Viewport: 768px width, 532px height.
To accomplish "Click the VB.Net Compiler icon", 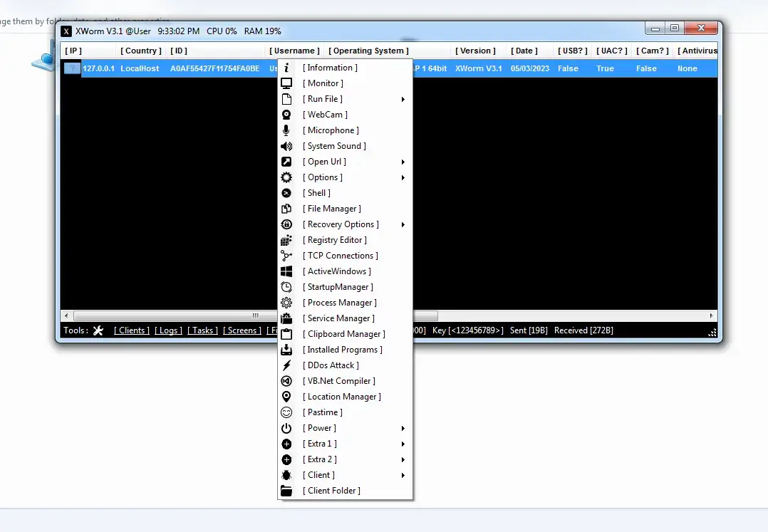I will click(286, 380).
